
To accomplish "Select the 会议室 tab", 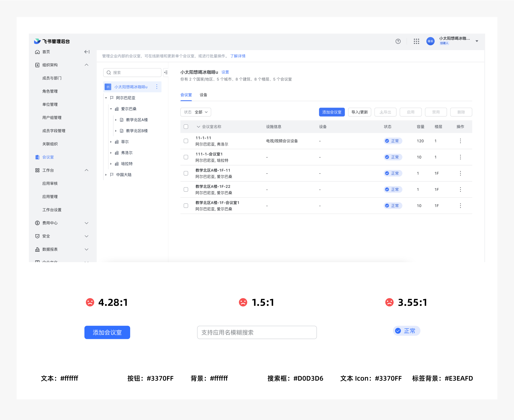I will pos(186,95).
